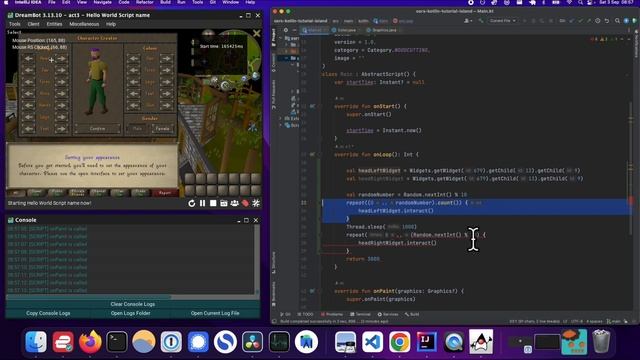The width and height of the screenshot is (640, 360).
Task: Click the blue circle icon in IntelliJ toolbar
Action: point(626,20)
